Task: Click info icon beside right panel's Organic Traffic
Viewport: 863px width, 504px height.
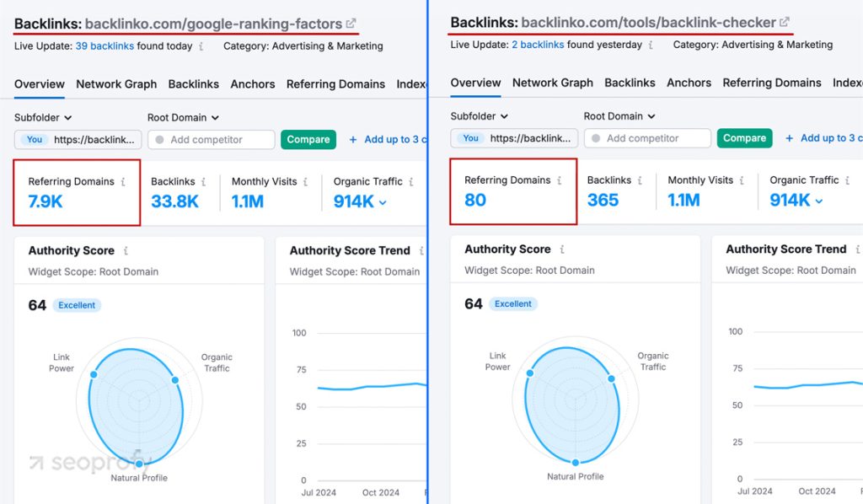Action: 845,180
